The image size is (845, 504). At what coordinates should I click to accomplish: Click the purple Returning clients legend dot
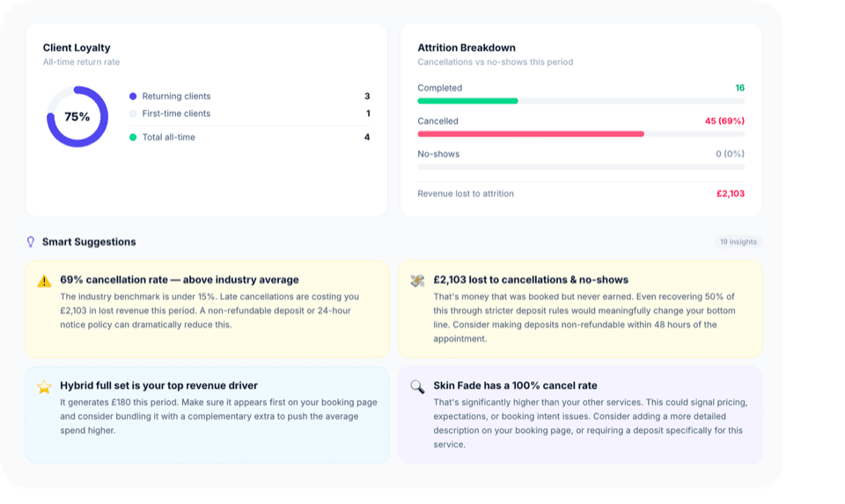click(x=133, y=97)
